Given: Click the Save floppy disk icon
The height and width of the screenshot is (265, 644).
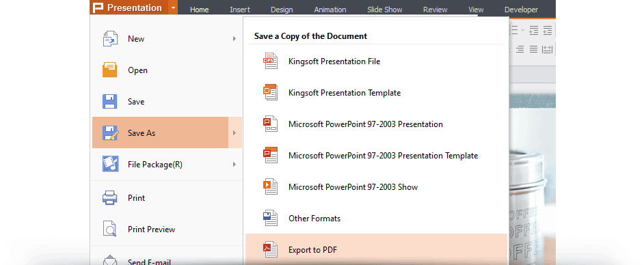Looking at the screenshot, I should (110, 101).
